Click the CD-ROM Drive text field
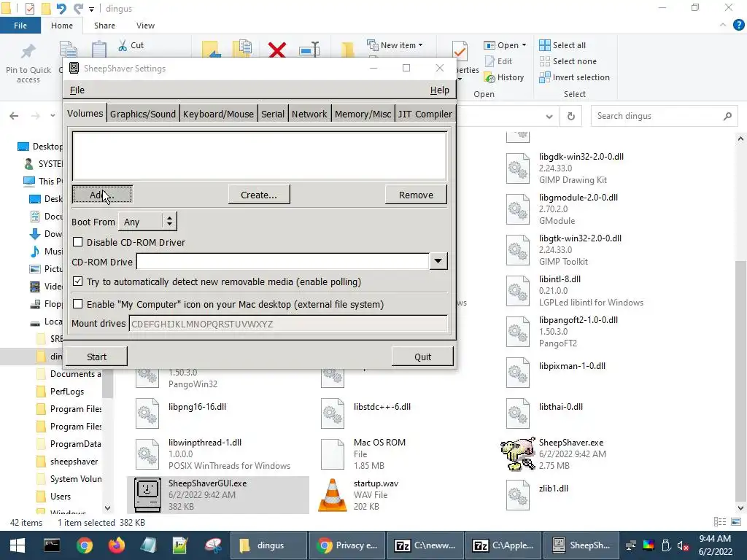The height and width of the screenshot is (560, 747). click(x=282, y=262)
